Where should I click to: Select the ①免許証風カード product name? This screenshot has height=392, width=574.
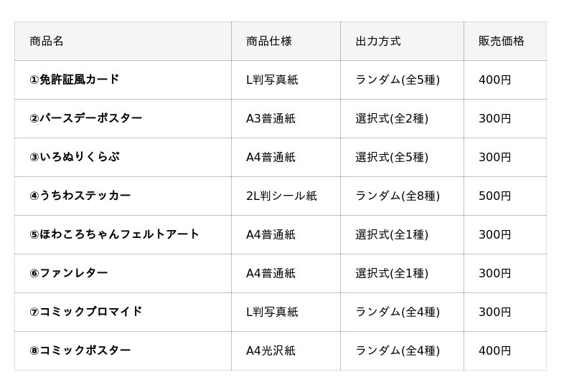pos(74,80)
